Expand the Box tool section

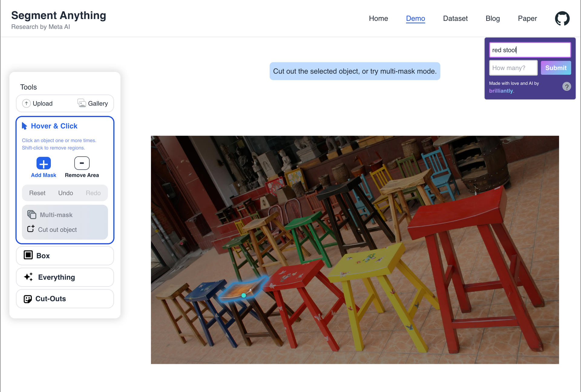point(65,256)
